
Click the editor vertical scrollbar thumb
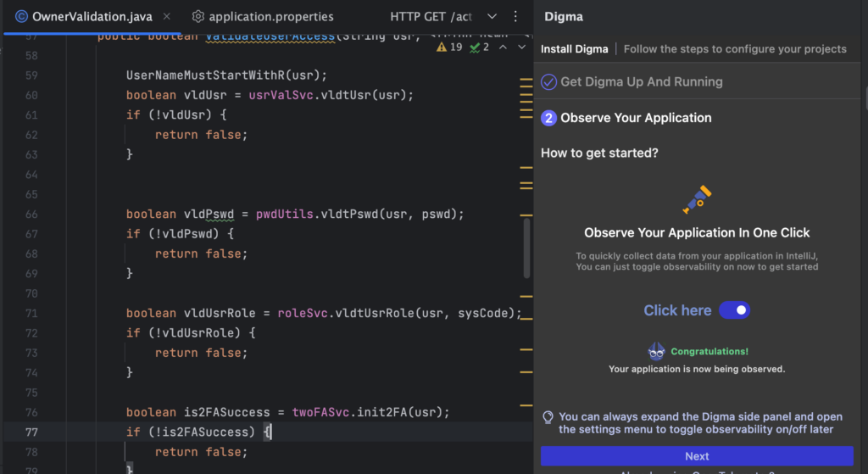(x=526, y=248)
